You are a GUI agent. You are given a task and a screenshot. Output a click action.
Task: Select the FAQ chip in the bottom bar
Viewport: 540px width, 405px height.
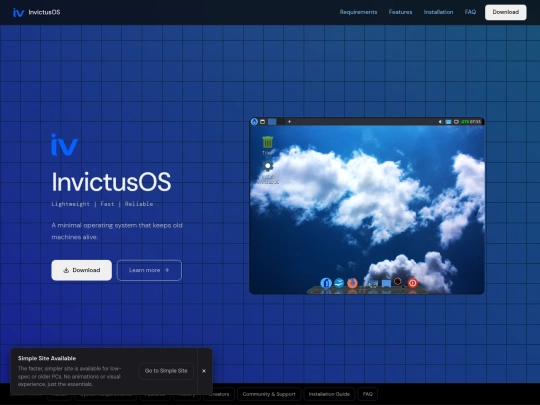click(367, 394)
